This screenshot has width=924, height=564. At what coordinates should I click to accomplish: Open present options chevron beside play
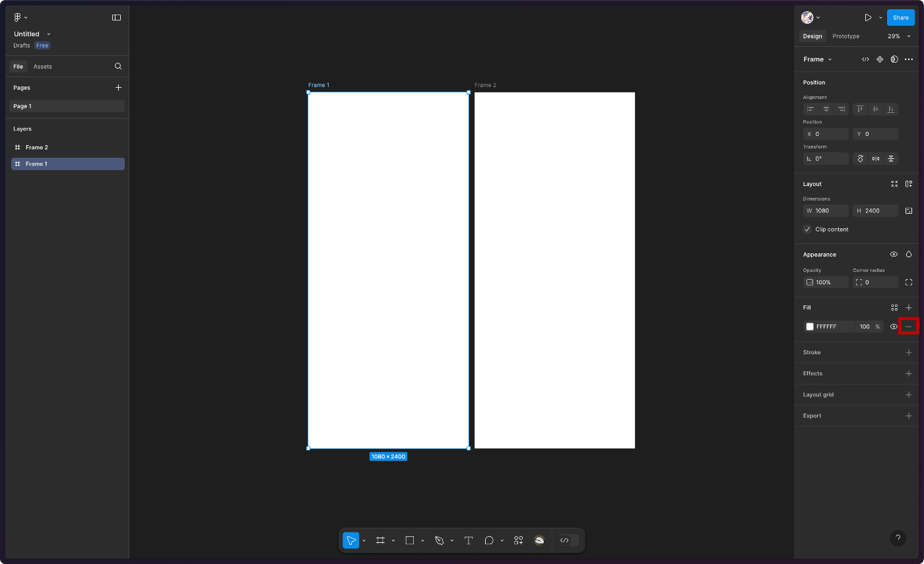click(880, 18)
